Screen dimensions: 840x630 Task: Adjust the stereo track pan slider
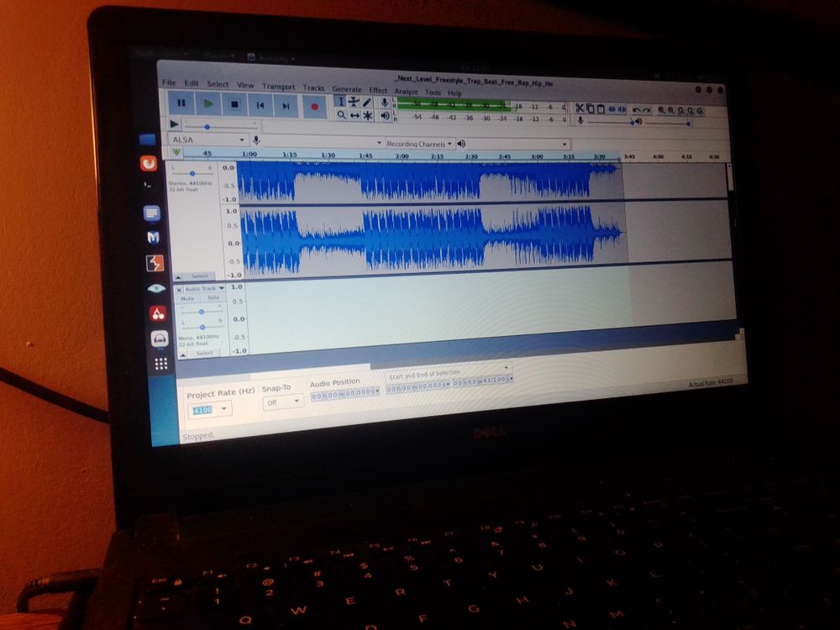coord(192,173)
